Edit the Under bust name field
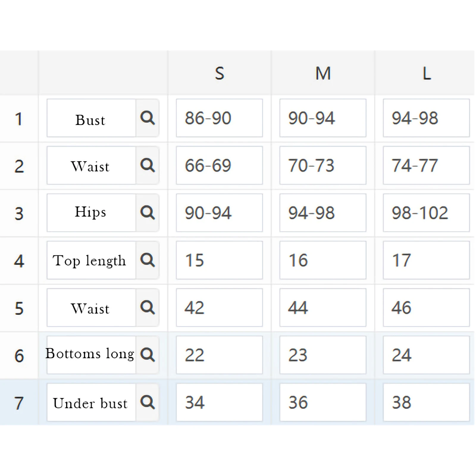 (x=91, y=403)
